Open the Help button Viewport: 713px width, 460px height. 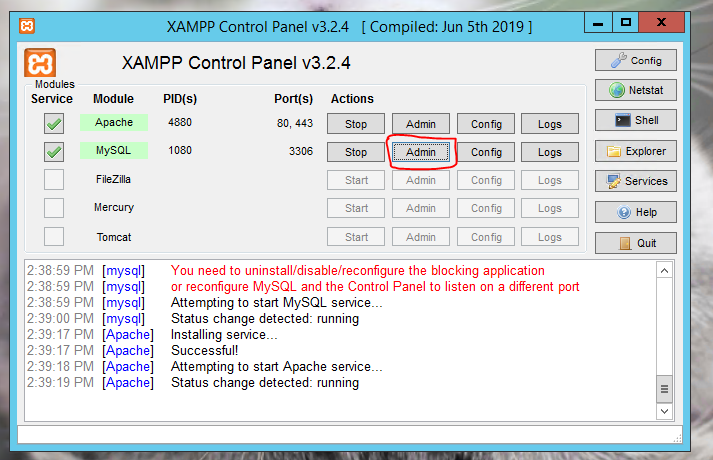(x=636, y=212)
